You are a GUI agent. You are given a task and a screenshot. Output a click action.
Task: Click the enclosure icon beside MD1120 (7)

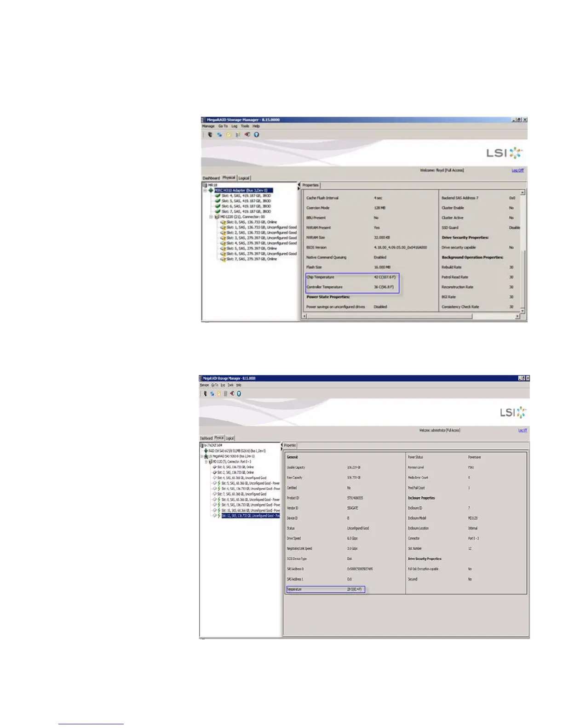(x=211, y=462)
